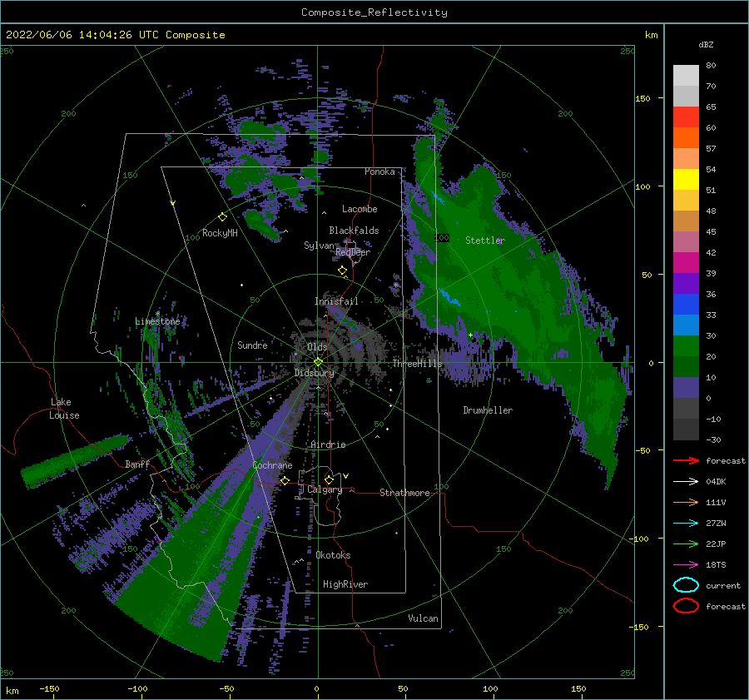Image resolution: width=749 pixels, height=700 pixels.
Task: Click the Composite_Reflectivity title text
Action: point(374,12)
